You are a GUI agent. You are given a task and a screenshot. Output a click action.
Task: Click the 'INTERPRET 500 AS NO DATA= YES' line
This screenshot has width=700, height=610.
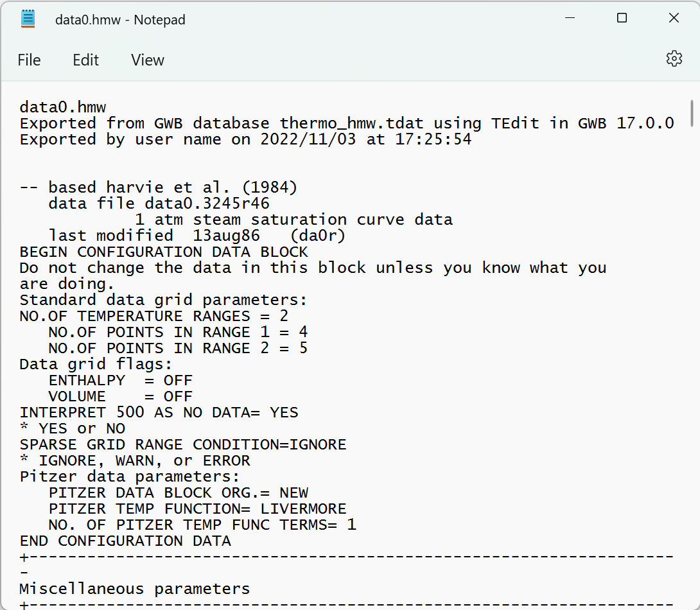[159, 412]
